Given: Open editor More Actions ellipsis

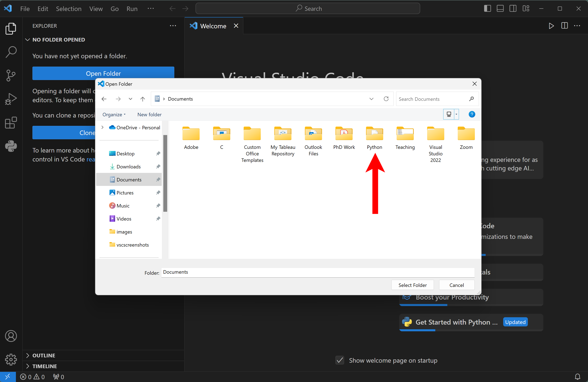Looking at the screenshot, I should click(x=577, y=26).
